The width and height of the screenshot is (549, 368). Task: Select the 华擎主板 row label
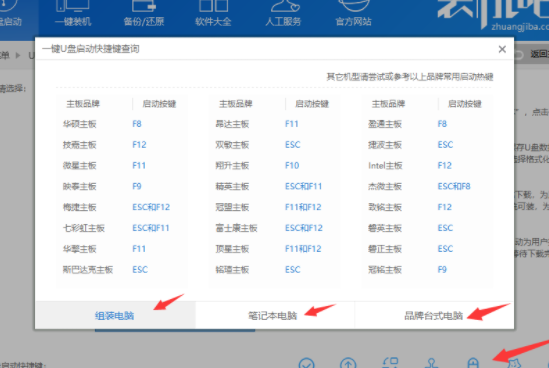click(x=79, y=249)
